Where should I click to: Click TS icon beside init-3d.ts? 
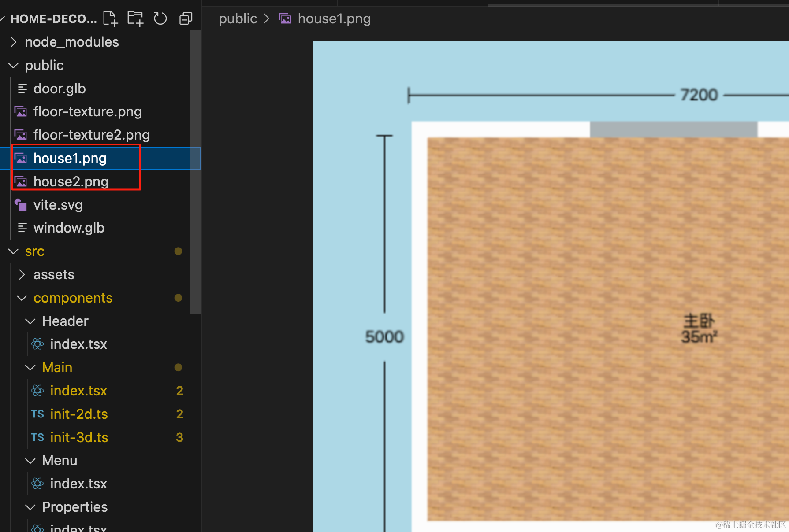tap(37, 437)
